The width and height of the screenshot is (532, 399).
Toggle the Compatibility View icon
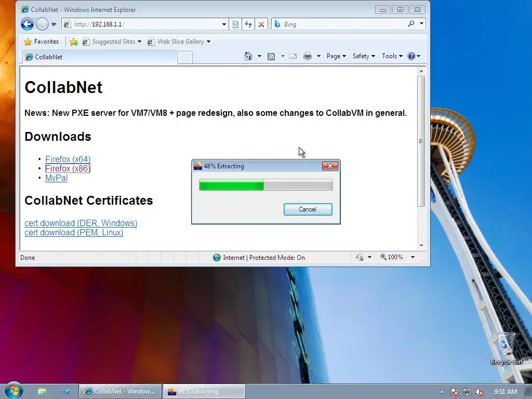235,24
